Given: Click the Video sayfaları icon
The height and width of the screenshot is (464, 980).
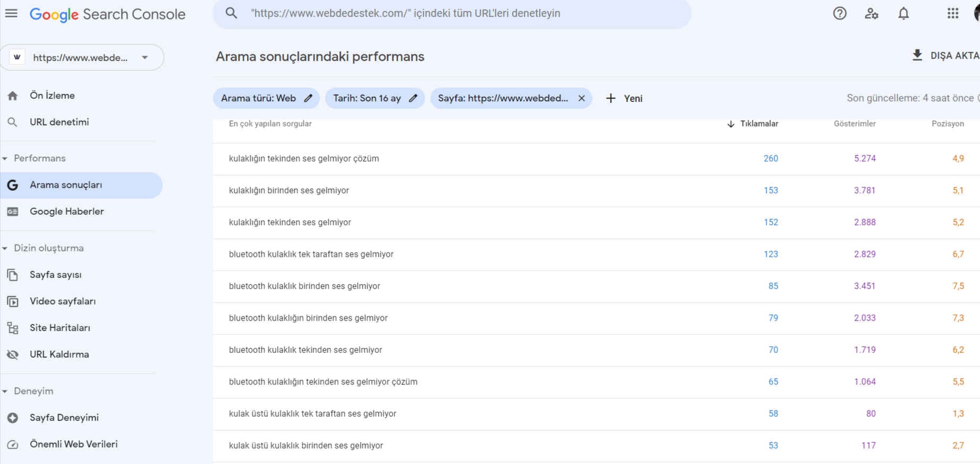Looking at the screenshot, I should tap(13, 301).
